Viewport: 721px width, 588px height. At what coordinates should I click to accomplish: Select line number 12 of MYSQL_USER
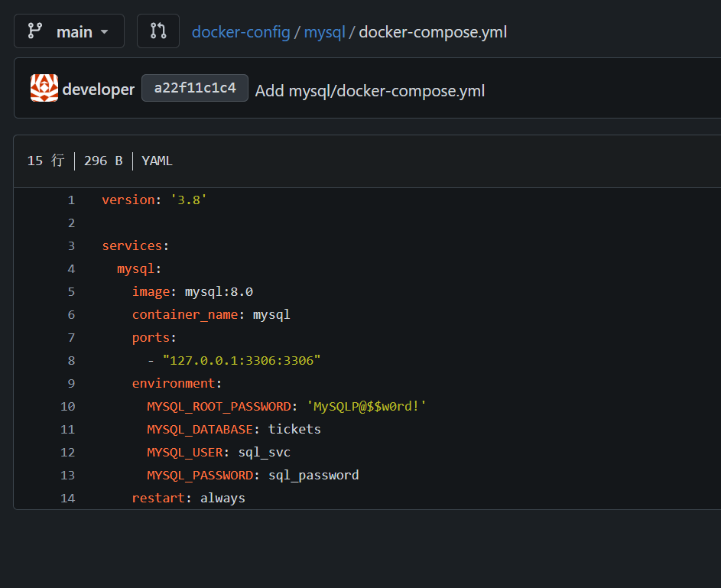(68, 452)
